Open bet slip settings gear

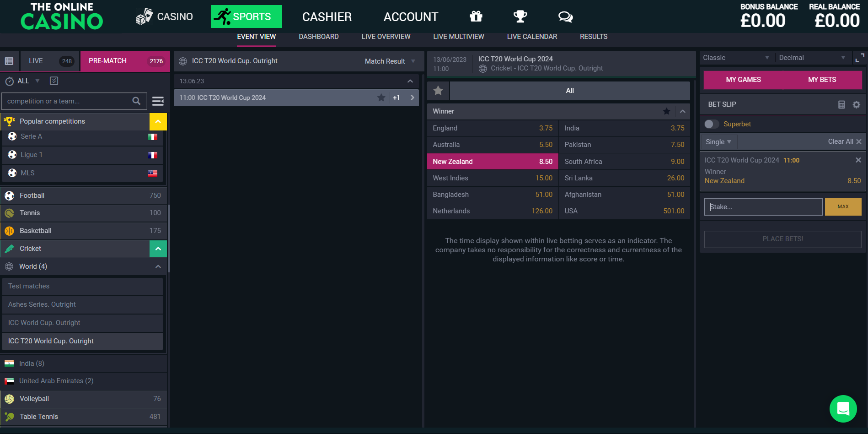click(857, 104)
